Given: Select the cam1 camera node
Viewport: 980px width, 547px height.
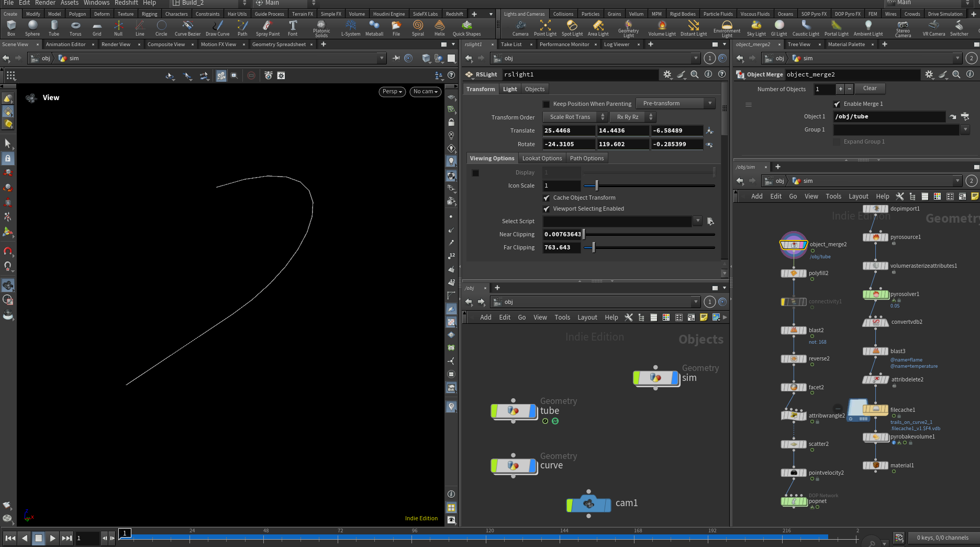Looking at the screenshot, I should (x=589, y=504).
